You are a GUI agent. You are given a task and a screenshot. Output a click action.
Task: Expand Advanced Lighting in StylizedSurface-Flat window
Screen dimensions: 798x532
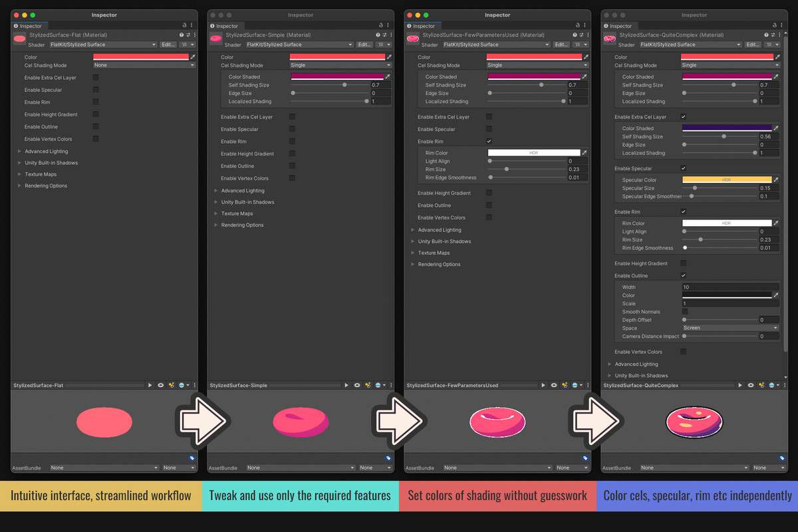pos(19,152)
